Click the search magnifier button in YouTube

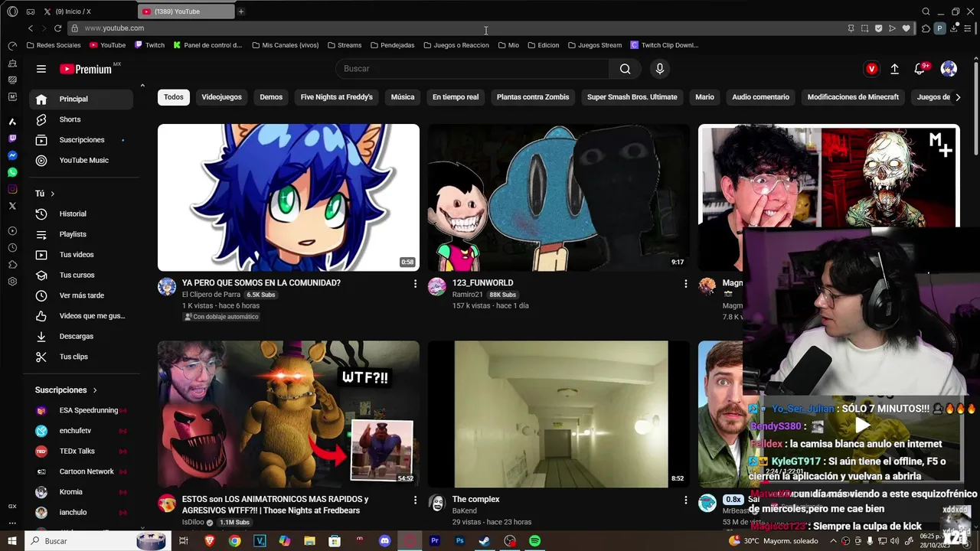pyautogui.click(x=626, y=69)
